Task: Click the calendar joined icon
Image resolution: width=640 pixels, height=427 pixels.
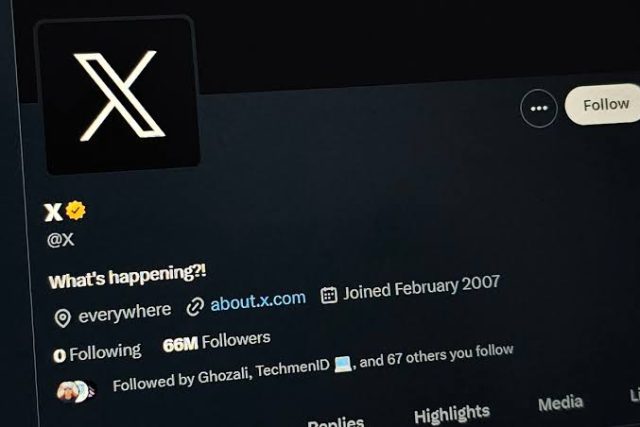Action: click(x=329, y=295)
